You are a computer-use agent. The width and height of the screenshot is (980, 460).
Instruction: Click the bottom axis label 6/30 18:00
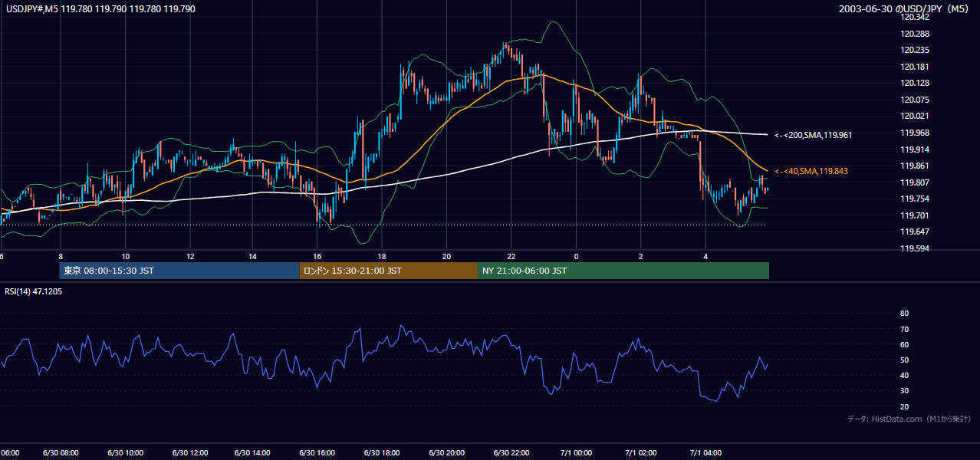pyautogui.click(x=383, y=453)
